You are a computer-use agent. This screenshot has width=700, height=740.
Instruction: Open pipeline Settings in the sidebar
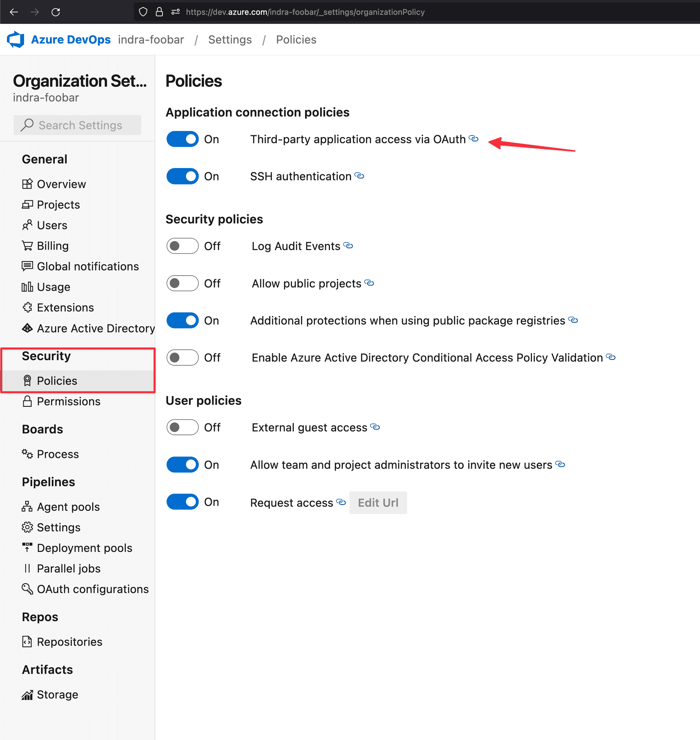pos(77,527)
